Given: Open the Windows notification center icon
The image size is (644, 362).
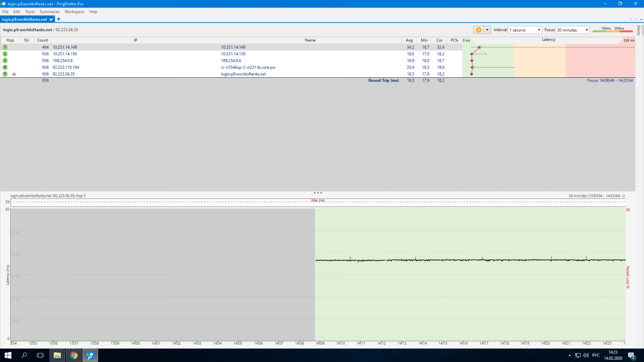Looking at the screenshot, I should [x=633, y=355].
